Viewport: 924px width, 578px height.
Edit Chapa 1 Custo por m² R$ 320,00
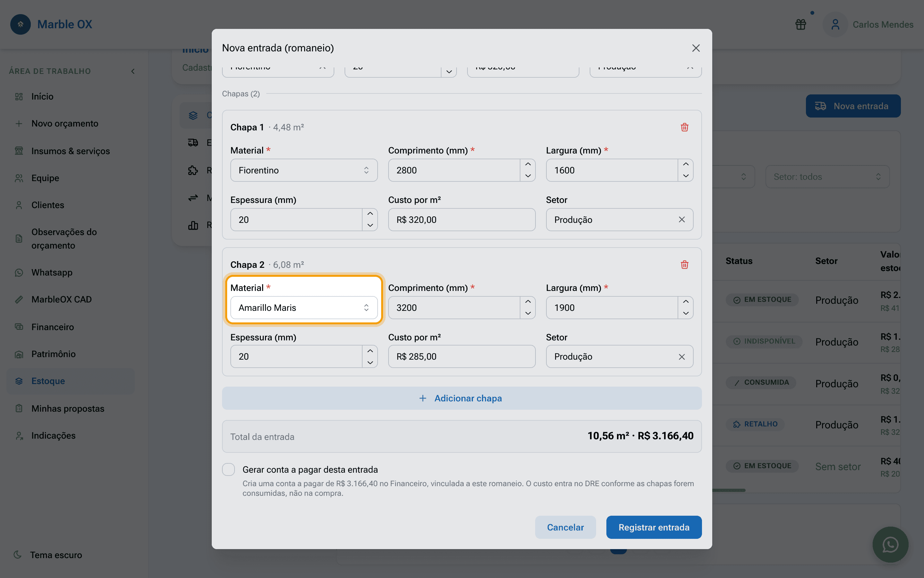coord(462,219)
